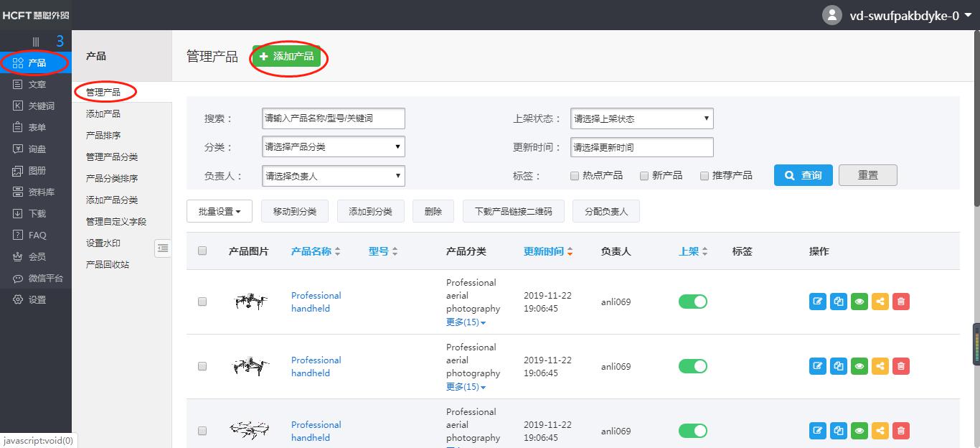Click the blue 查询 search button
This screenshot has height=448, width=980.
click(803, 175)
